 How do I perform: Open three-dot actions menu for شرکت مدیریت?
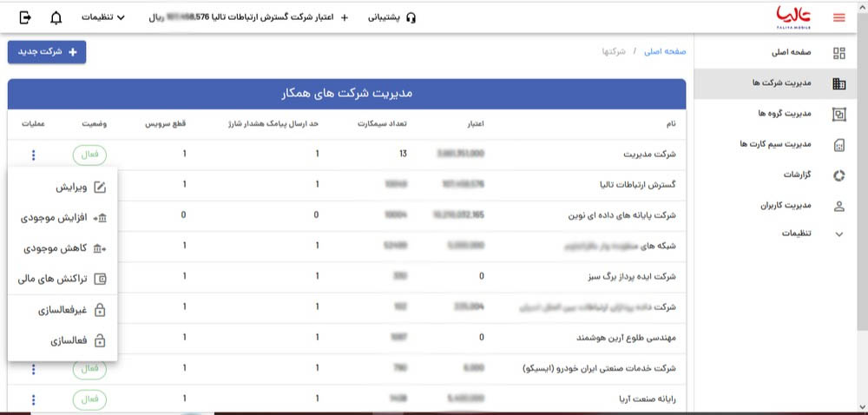(x=33, y=155)
